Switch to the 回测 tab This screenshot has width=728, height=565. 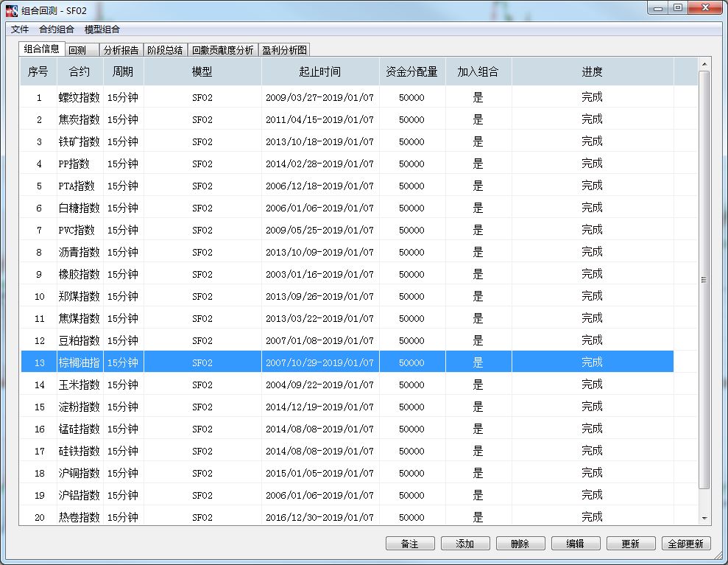pos(77,50)
